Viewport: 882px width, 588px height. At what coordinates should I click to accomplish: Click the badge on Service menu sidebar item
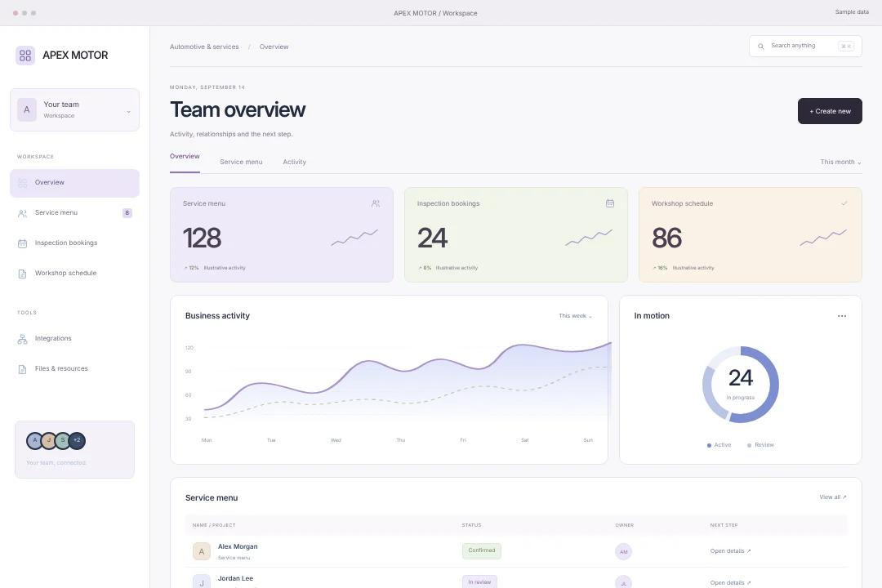(x=127, y=212)
